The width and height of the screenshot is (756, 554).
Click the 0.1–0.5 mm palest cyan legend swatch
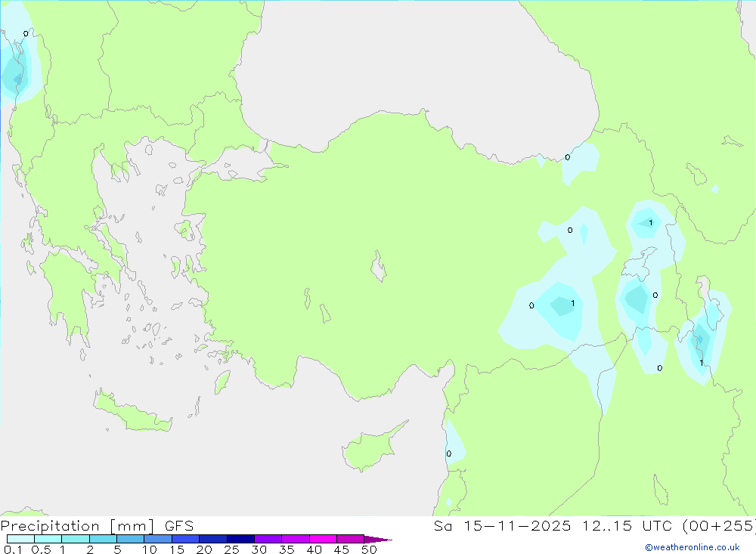[x=20, y=539]
